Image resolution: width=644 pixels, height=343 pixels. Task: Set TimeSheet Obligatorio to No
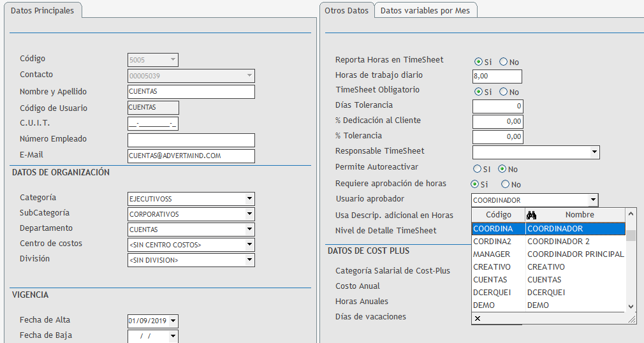click(504, 92)
